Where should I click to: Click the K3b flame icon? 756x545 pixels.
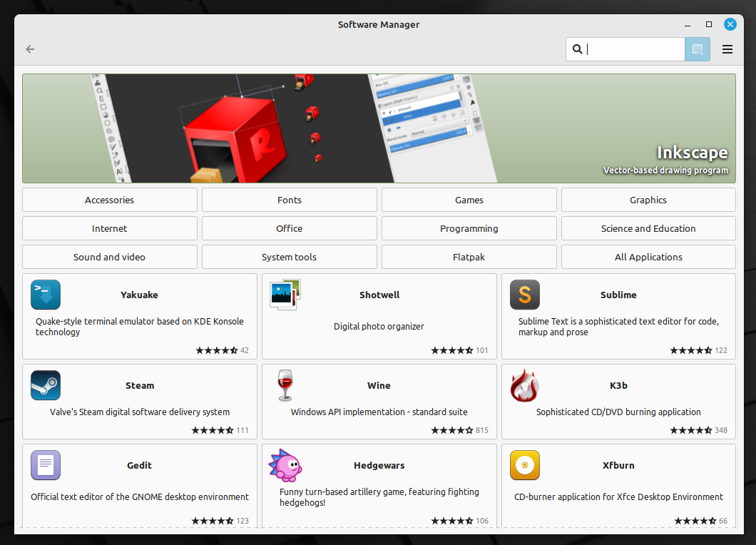525,385
